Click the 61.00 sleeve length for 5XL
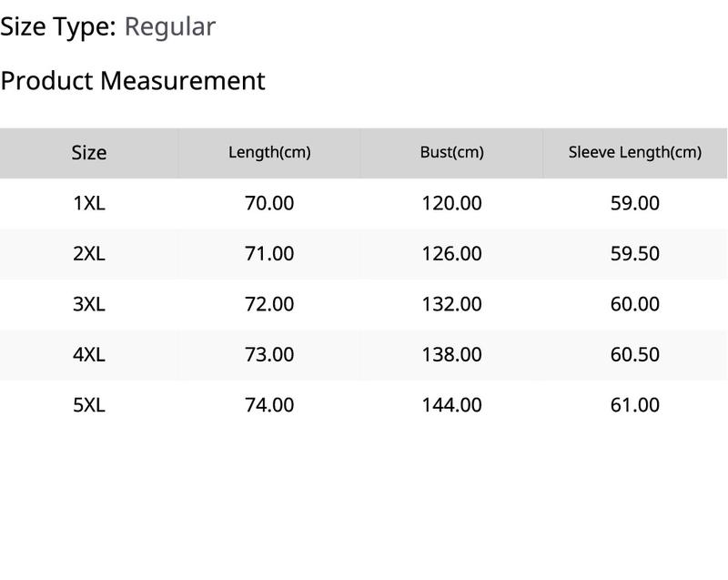 635,405
